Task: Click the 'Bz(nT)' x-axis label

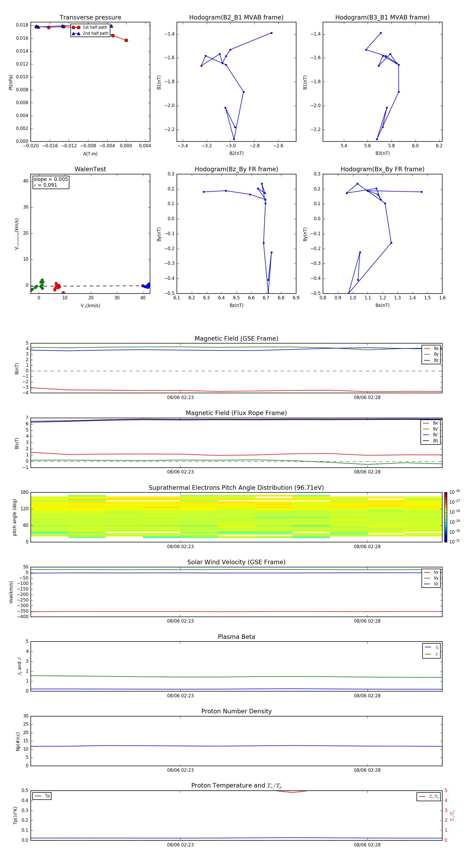Action: point(236,305)
